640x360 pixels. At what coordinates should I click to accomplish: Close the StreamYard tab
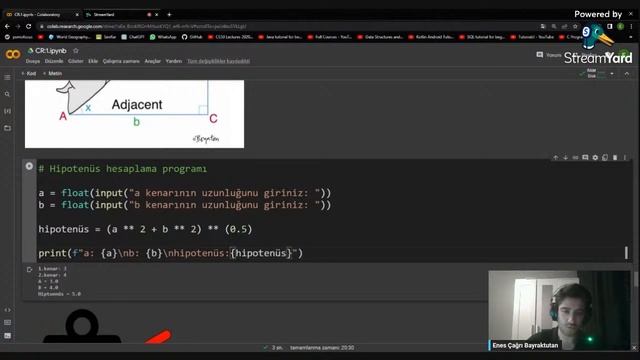click(156, 15)
